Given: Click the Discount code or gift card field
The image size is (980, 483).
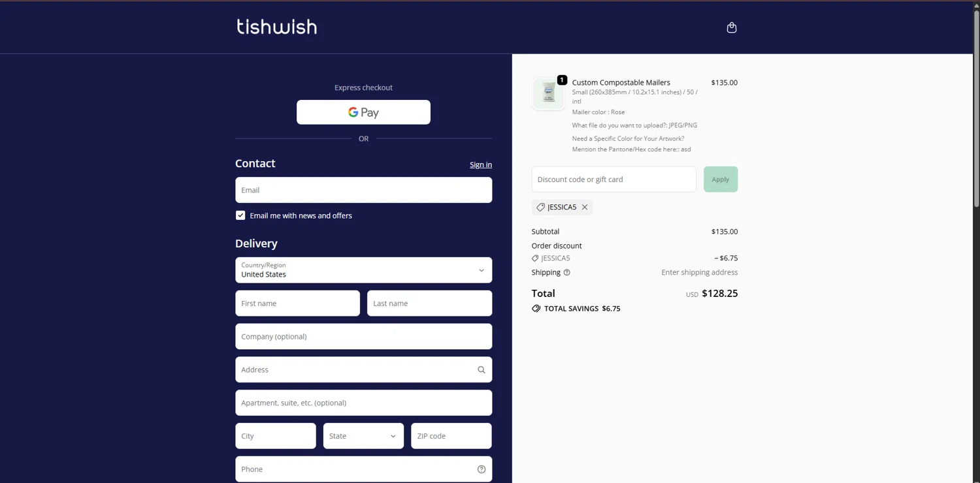Looking at the screenshot, I should coord(613,179).
